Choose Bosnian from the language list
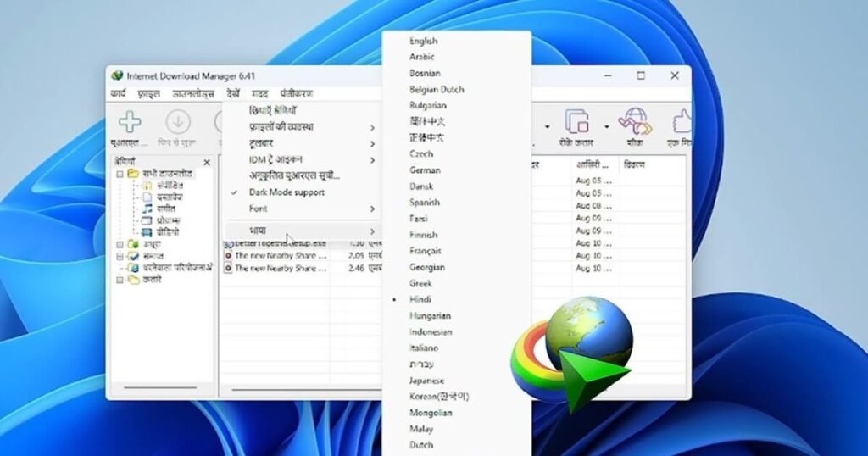 [x=425, y=73]
